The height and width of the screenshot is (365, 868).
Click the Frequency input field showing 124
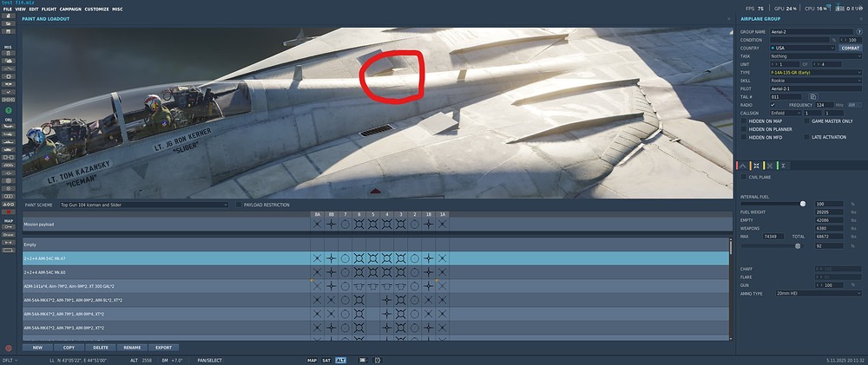click(825, 105)
